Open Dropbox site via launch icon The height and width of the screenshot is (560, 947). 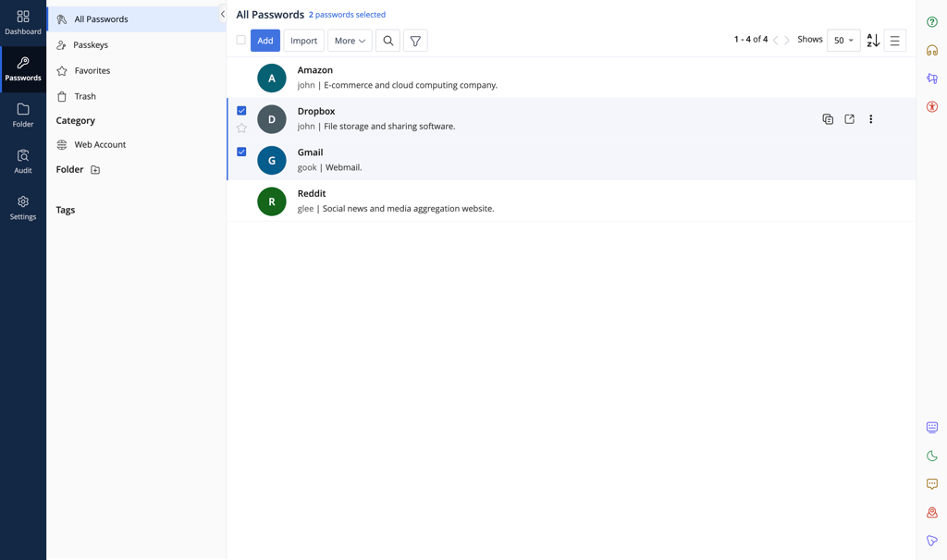pos(849,119)
